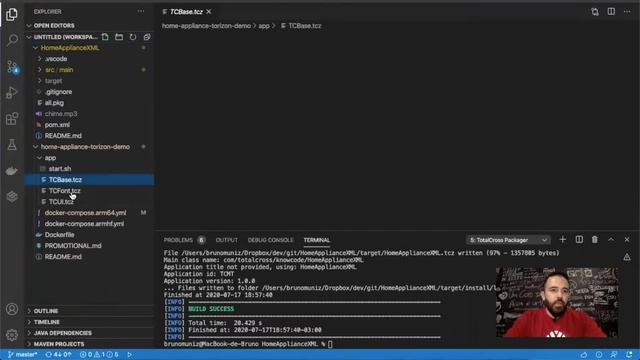The width and height of the screenshot is (640, 360).
Task: Switch to the Debug Console tab
Action: click(x=270, y=240)
